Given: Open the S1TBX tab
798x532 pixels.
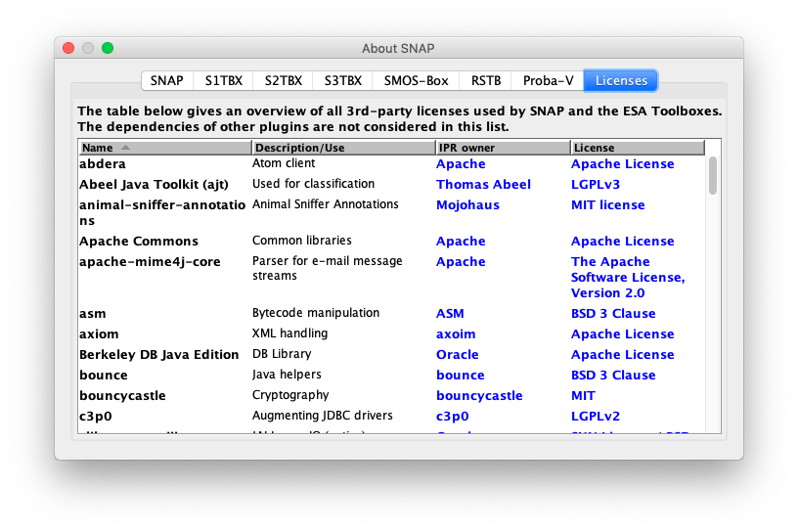Looking at the screenshot, I should tap(223, 80).
